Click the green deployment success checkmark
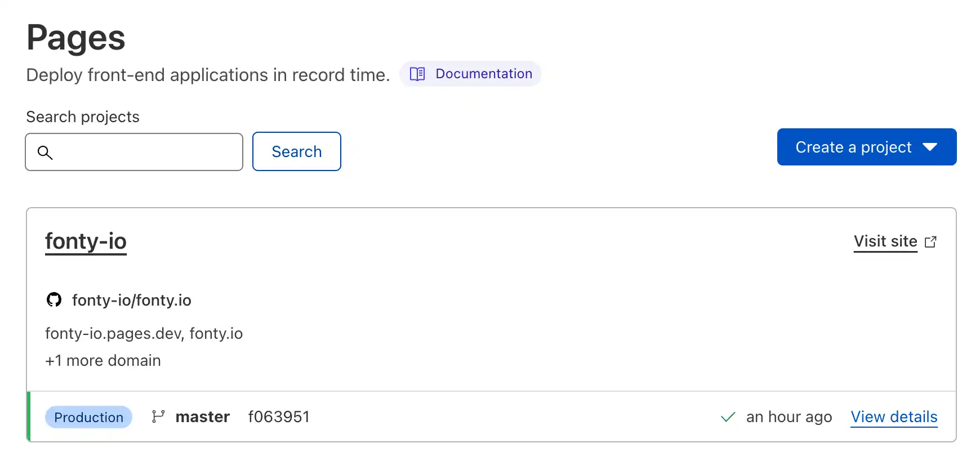Screen dimensions: 980x457 (x=728, y=417)
